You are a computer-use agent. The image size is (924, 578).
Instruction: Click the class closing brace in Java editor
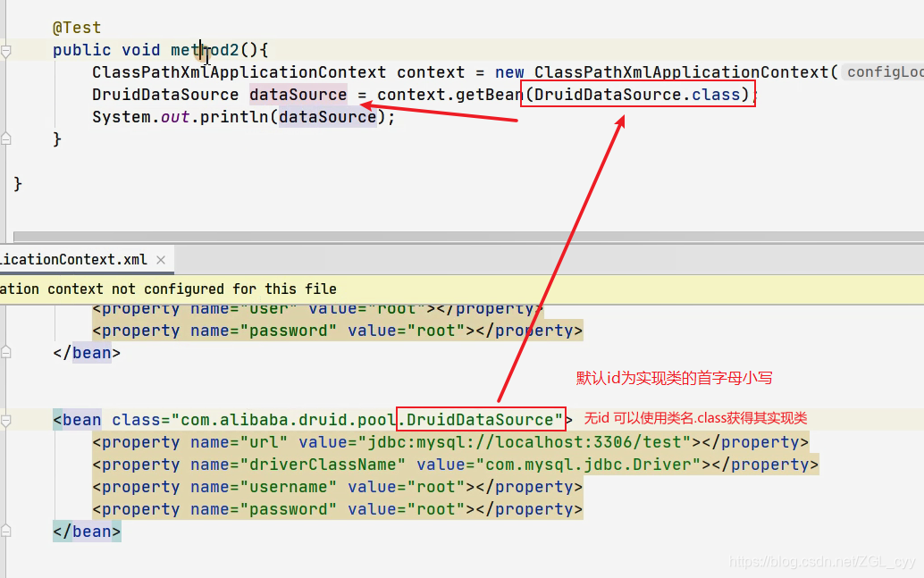[x=18, y=184]
